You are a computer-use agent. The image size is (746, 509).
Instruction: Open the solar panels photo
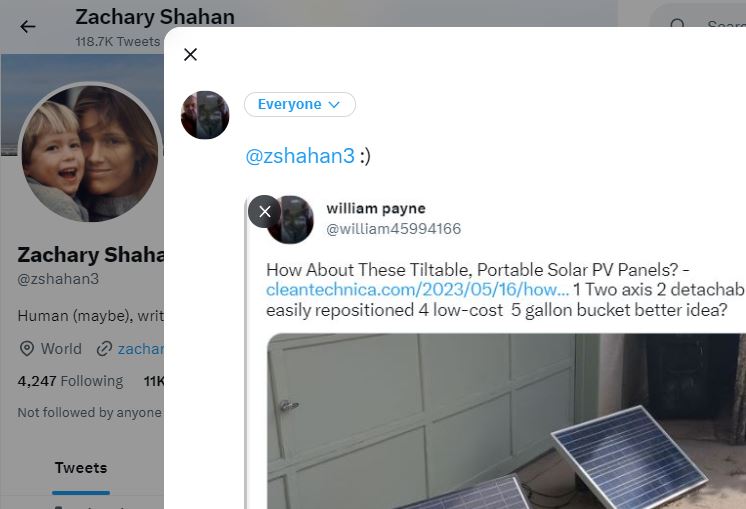pyautogui.click(x=506, y=421)
